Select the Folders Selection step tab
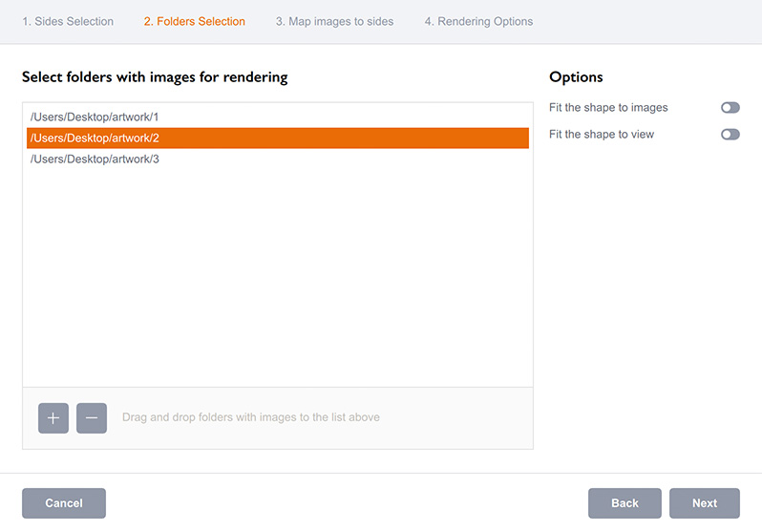The width and height of the screenshot is (762, 532). tap(194, 21)
